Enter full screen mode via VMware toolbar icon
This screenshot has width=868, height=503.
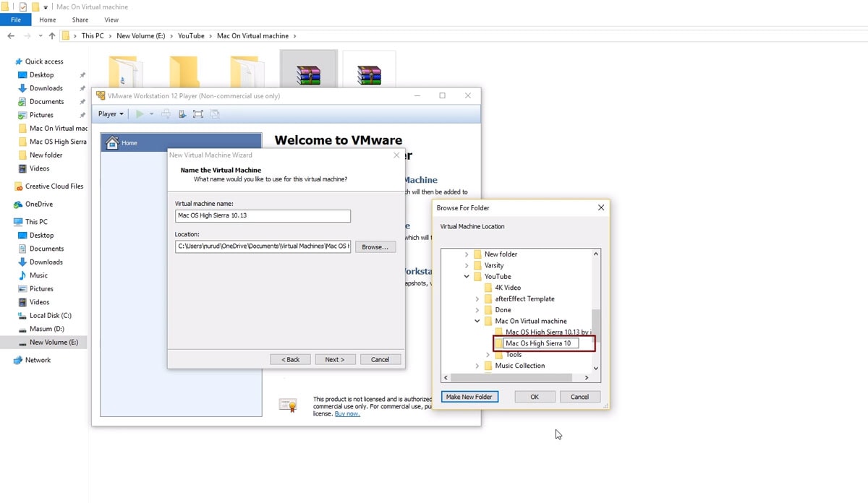(198, 114)
